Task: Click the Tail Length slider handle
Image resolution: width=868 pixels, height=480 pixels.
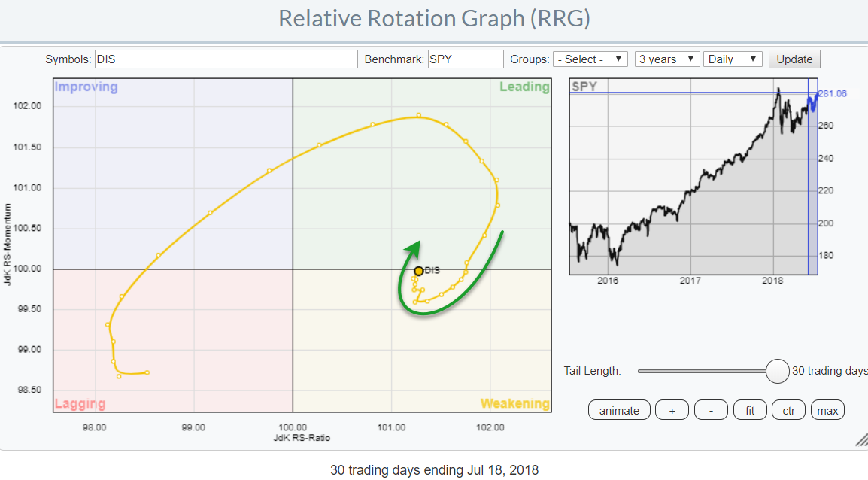Action: pos(777,371)
